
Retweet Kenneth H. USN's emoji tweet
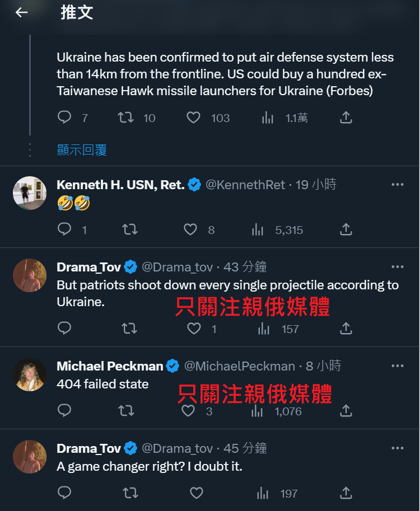(x=129, y=229)
